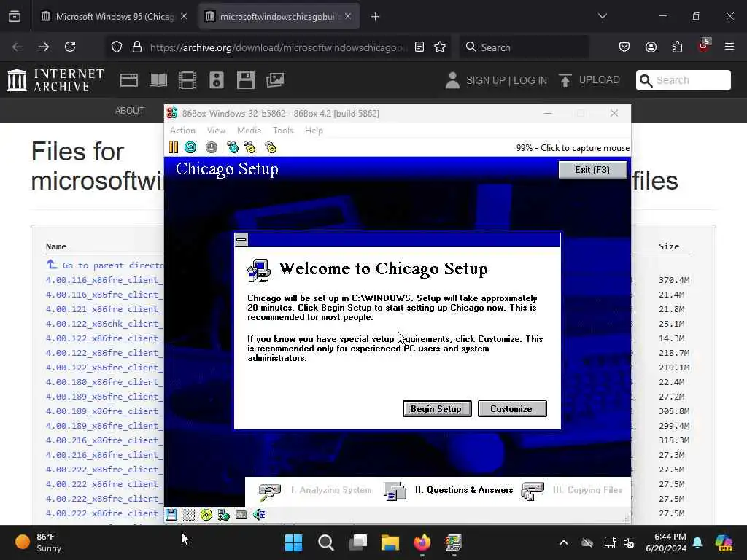Click Exit (F3) button
The width and height of the screenshot is (747, 560).
592,170
